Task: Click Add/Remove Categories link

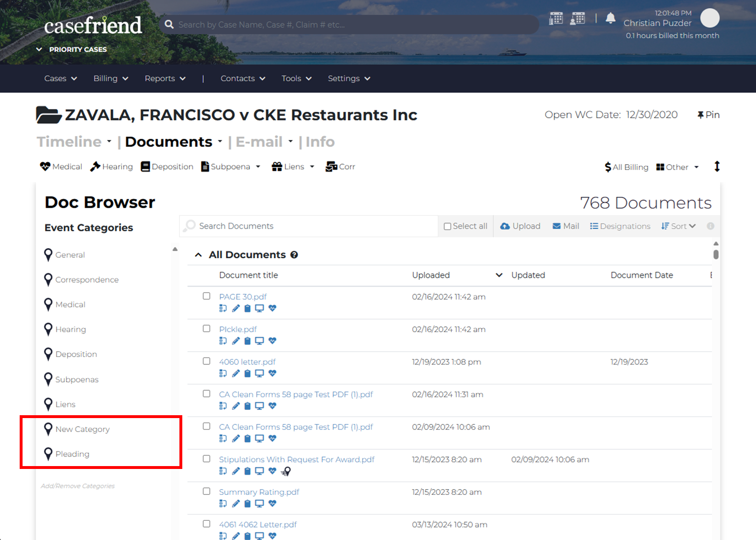Action: coord(78,486)
